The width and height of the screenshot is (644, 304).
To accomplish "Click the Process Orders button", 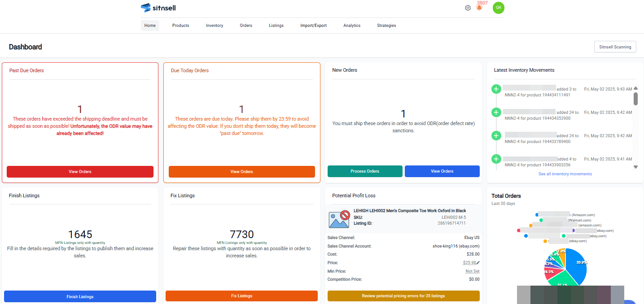I will pos(365,171).
